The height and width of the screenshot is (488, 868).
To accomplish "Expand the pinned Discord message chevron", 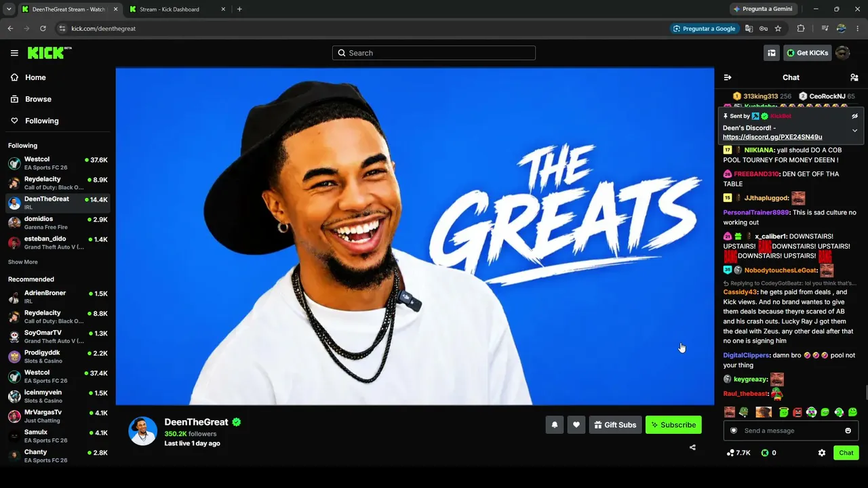I will click(x=854, y=130).
